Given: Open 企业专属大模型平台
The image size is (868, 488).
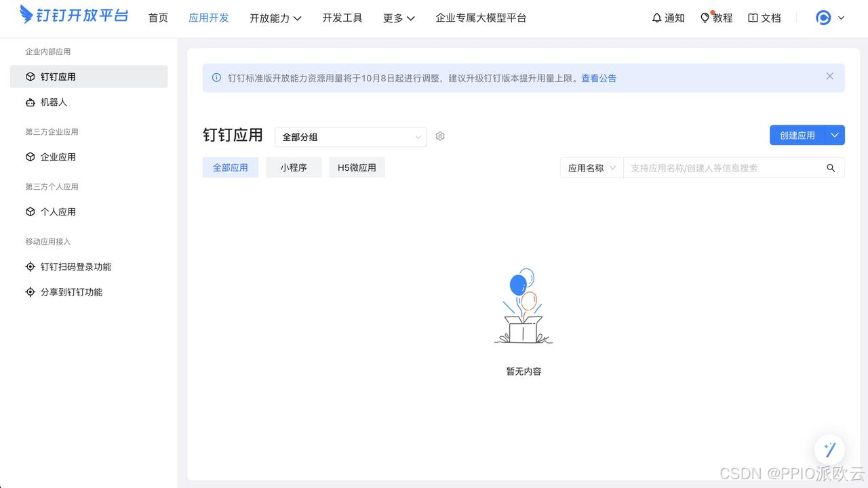Looking at the screenshot, I should (481, 18).
